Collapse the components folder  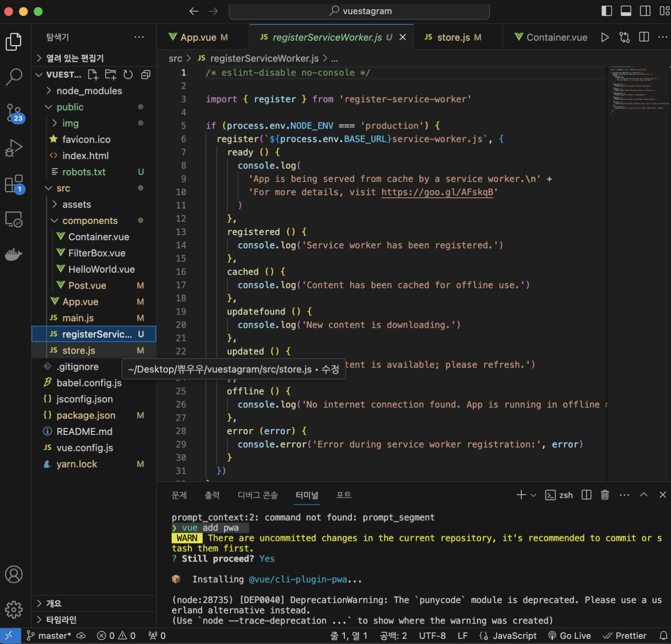[90, 221]
